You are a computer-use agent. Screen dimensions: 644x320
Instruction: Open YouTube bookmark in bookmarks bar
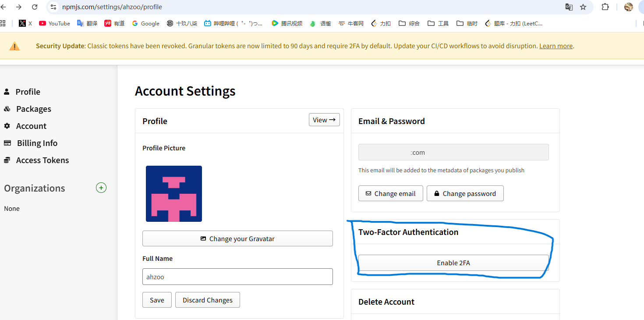54,23
